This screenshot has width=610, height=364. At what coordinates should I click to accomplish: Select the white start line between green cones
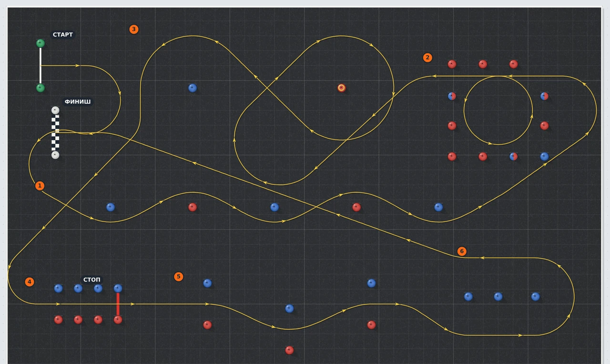41,66
